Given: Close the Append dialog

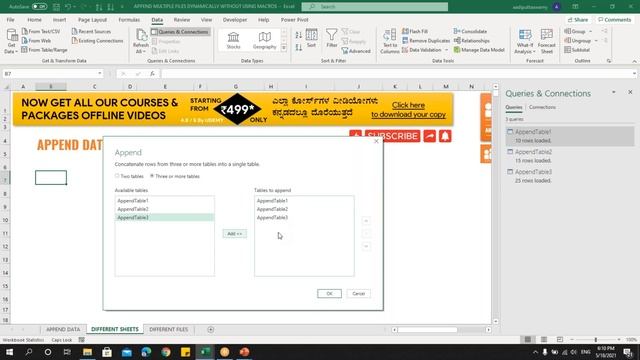Looking at the screenshot, I should pyautogui.click(x=376, y=141).
